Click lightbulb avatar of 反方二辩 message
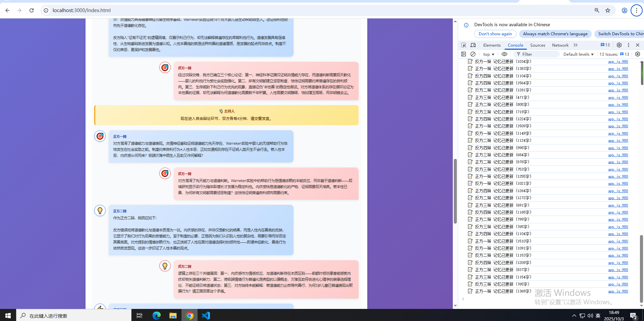644x321 pixels. pos(165,266)
